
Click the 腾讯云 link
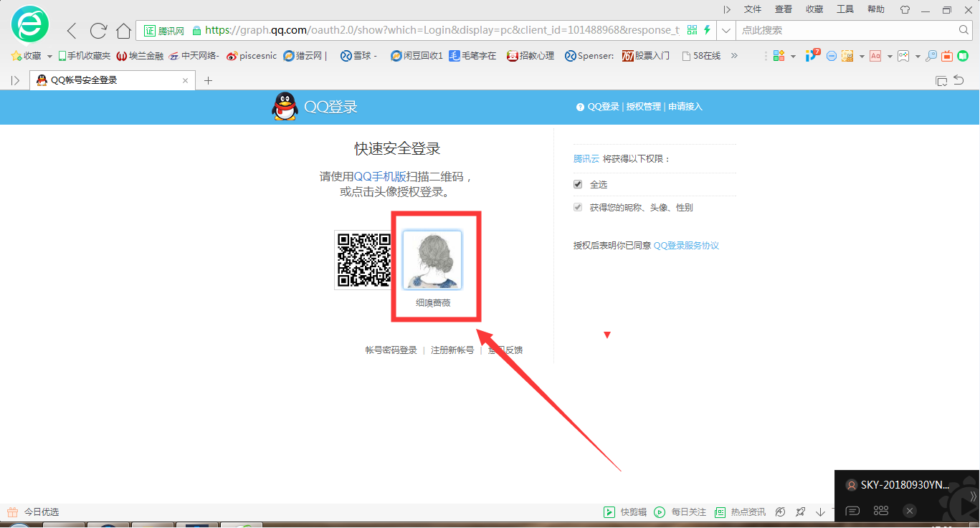(586, 158)
